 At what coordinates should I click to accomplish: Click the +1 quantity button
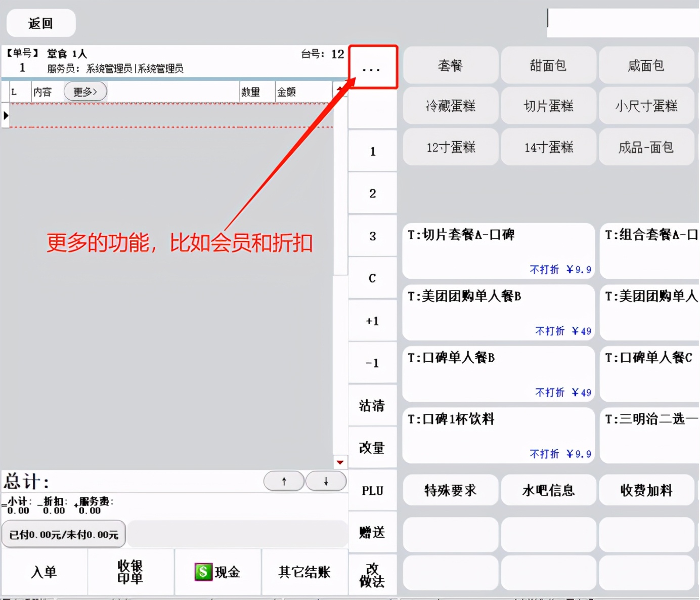[372, 321]
